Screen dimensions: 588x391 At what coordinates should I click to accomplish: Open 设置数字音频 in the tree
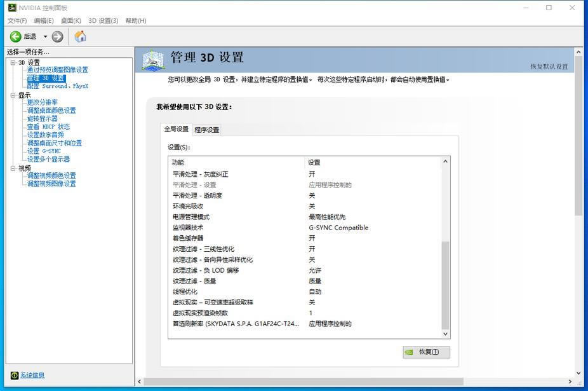(x=45, y=135)
